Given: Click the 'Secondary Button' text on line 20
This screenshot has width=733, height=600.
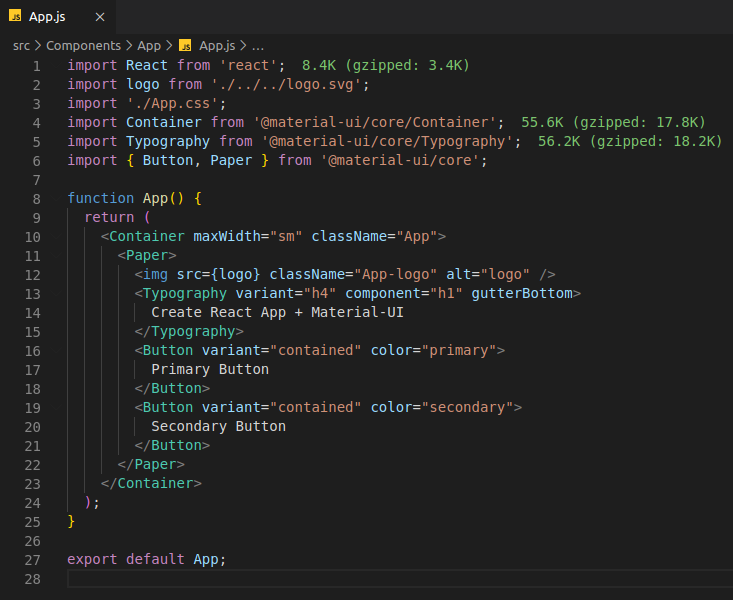Looking at the screenshot, I should pyautogui.click(x=218, y=427).
